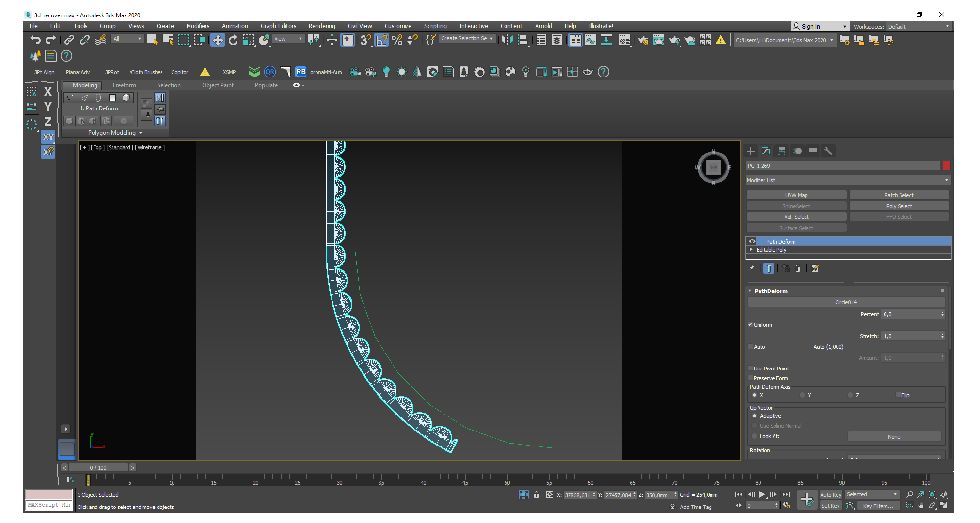Click the red object color swatch
980x523 pixels.
[x=947, y=166]
